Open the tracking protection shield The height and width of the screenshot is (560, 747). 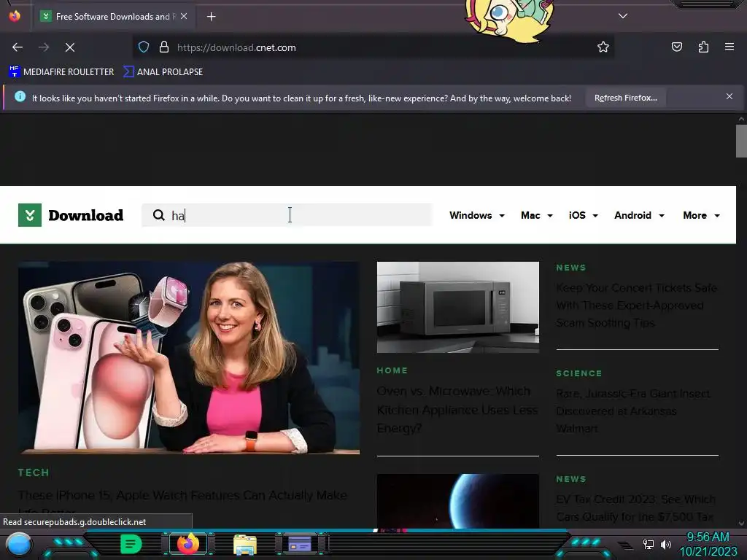(144, 47)
